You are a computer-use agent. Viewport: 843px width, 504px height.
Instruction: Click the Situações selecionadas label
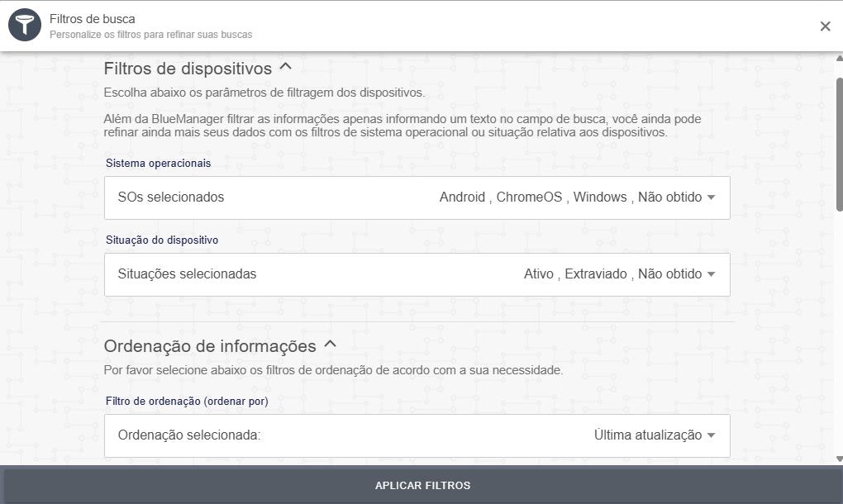click(187, 274)
